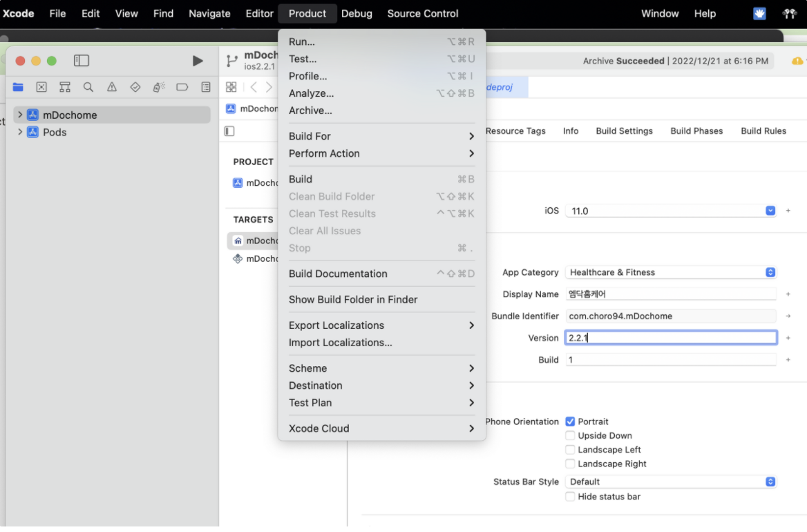Choose Archive... from Product menu
Viewport: 807px width, 532px height.
(x=381, y=111)
